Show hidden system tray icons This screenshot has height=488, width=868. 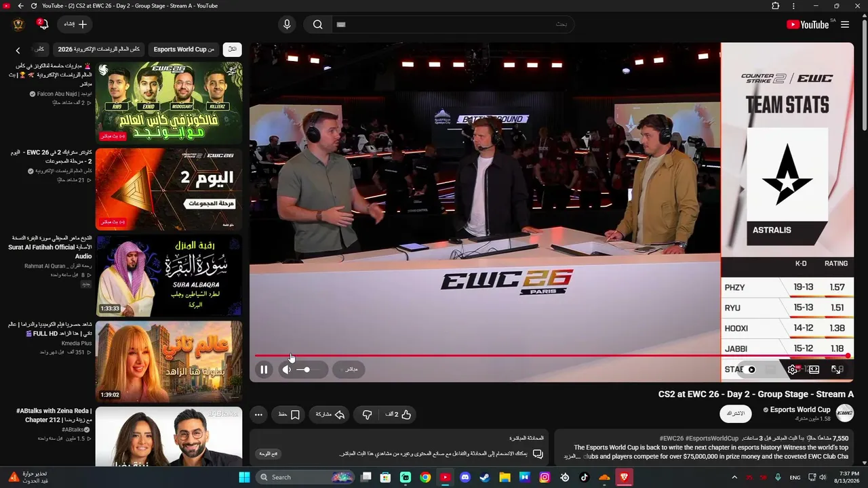(x=734, y=477)
